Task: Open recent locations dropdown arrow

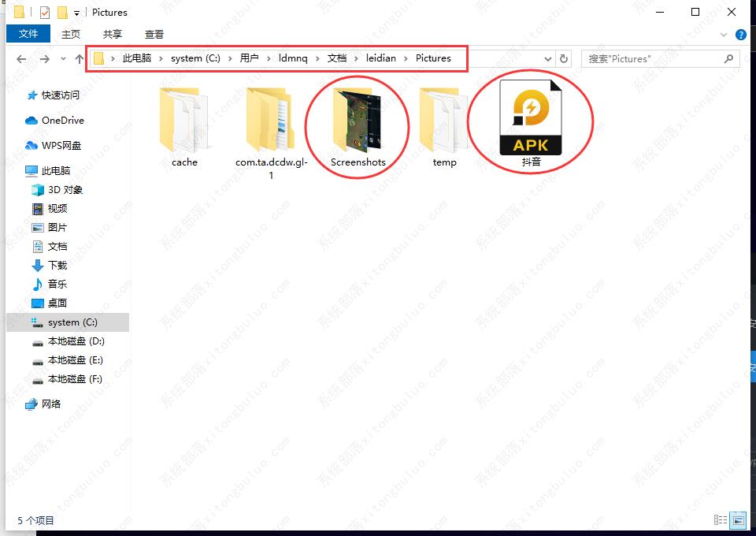Action: [63, 59]
